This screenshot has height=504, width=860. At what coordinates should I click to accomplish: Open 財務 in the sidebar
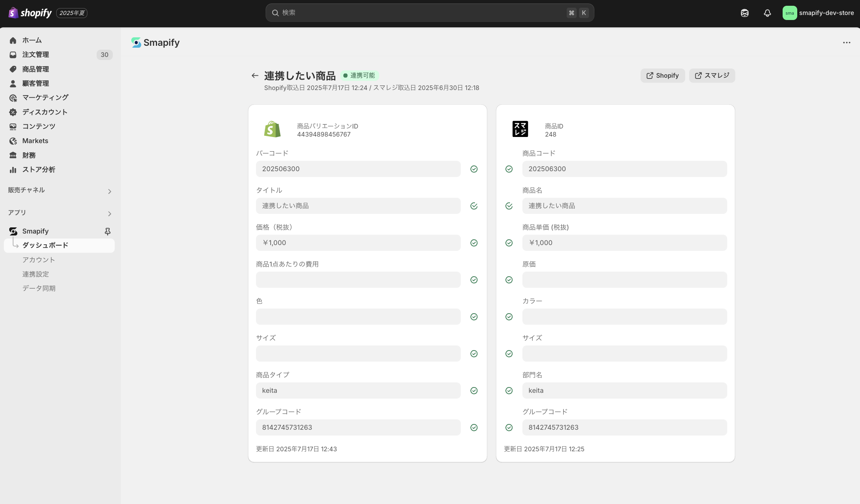[60, 155]
